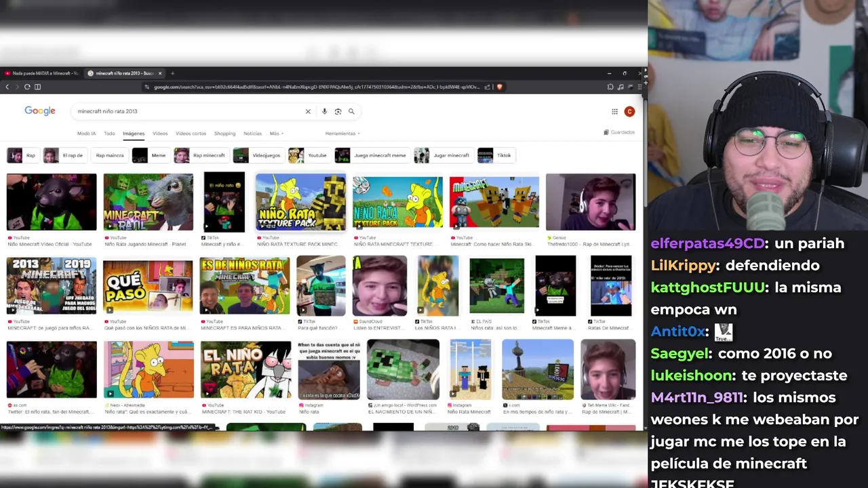Open the MINECRAFT PATIL rat mask thumbnail

tap(148, 202)
